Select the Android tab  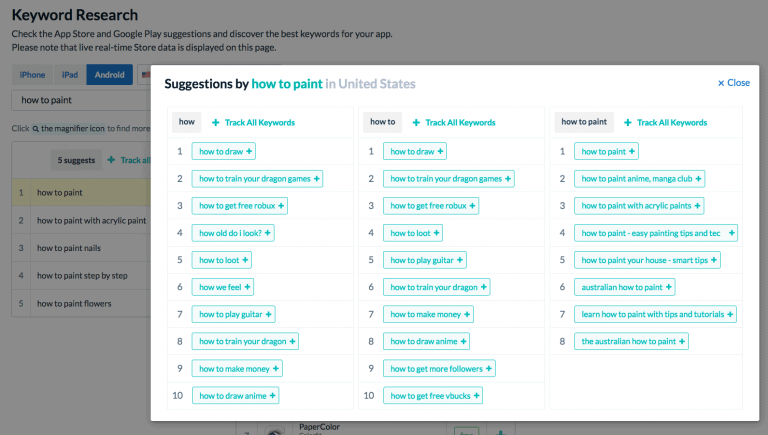click(x=109, y=75)
